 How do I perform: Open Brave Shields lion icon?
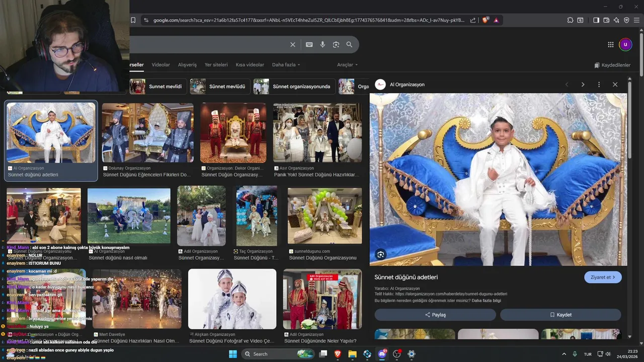[x=485, y=20]
